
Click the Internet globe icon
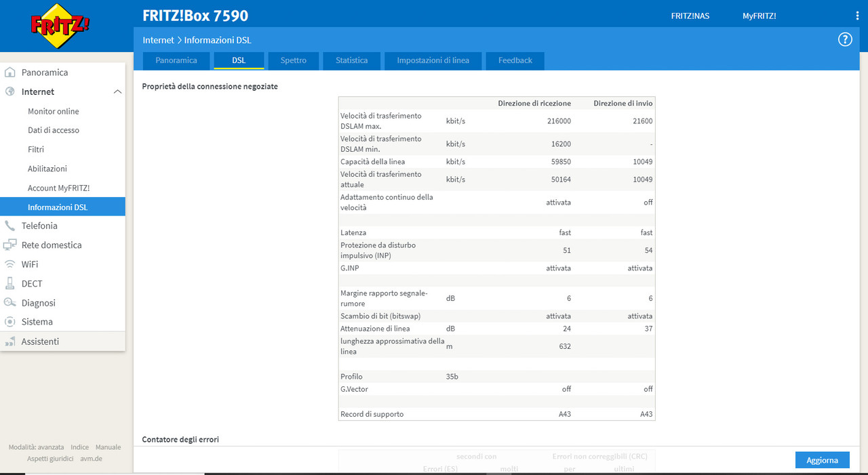coord(10,91)
